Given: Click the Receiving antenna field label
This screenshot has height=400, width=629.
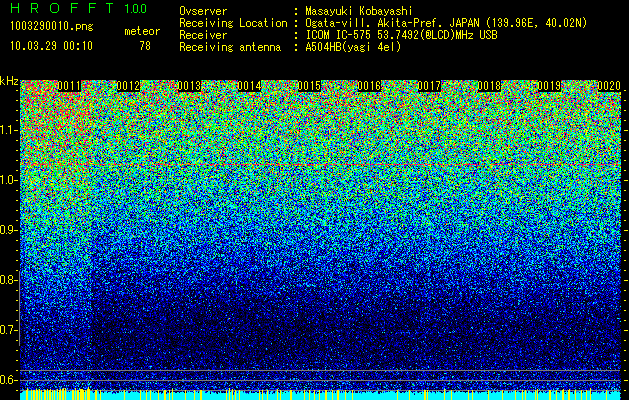Looking at the screenshot, I should [x=230, y=47].
